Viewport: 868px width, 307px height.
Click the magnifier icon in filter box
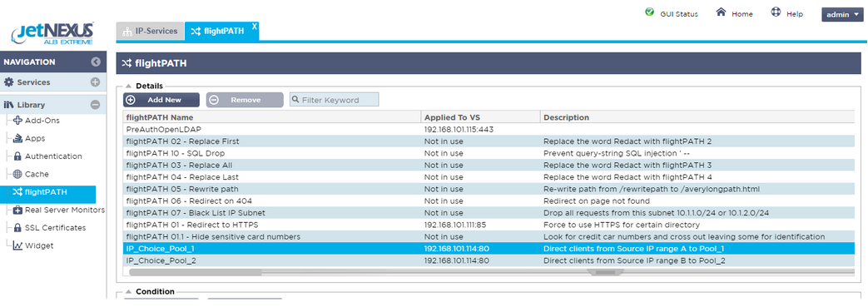(296, 100)
